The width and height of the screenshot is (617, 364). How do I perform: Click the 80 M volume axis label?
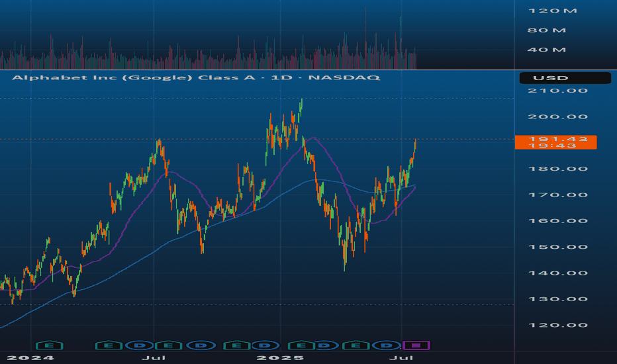547,30
